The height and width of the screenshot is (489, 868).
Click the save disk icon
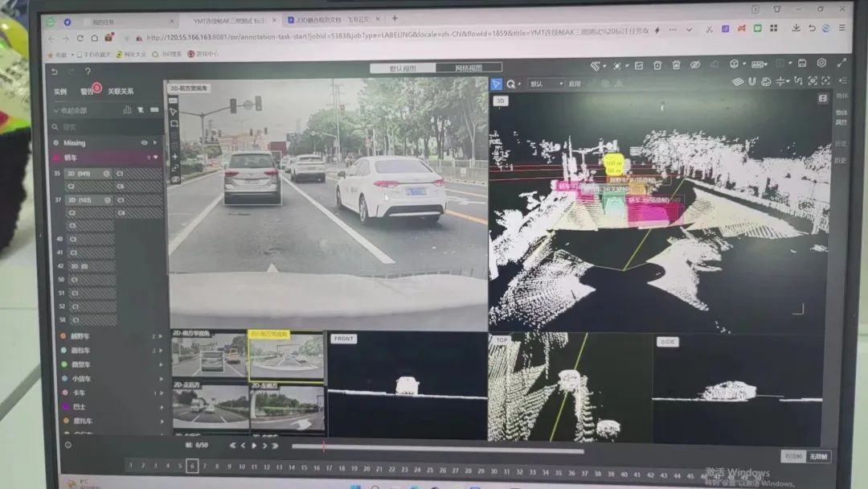pyautogui.click(x=801, y=64)
